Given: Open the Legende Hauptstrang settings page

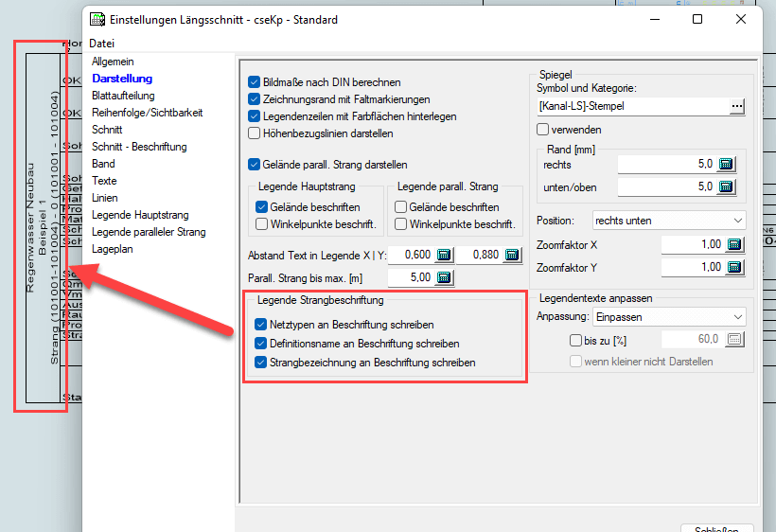Looking at the screenshot, I should [140, 215].
